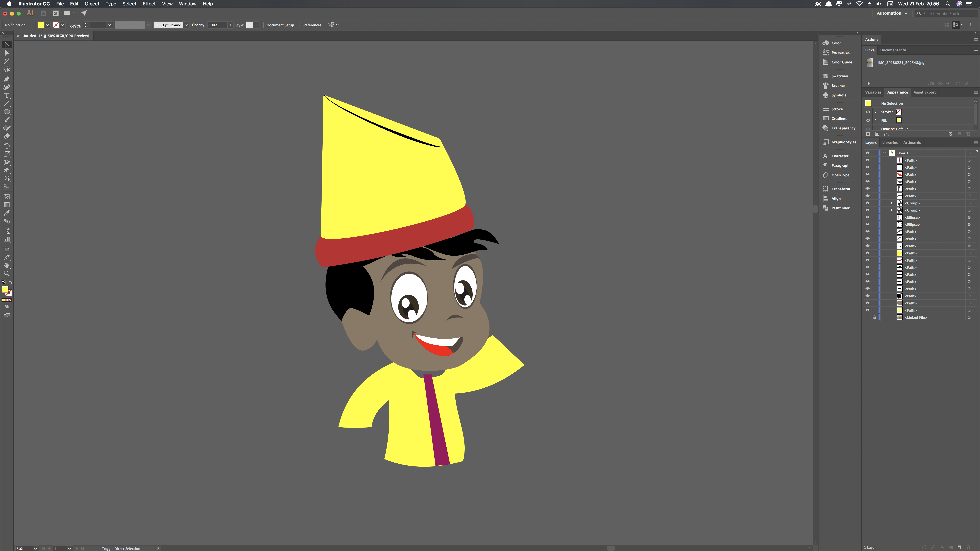Switch to the Libraries tab

pyautogui.click(x=890, y=143)
